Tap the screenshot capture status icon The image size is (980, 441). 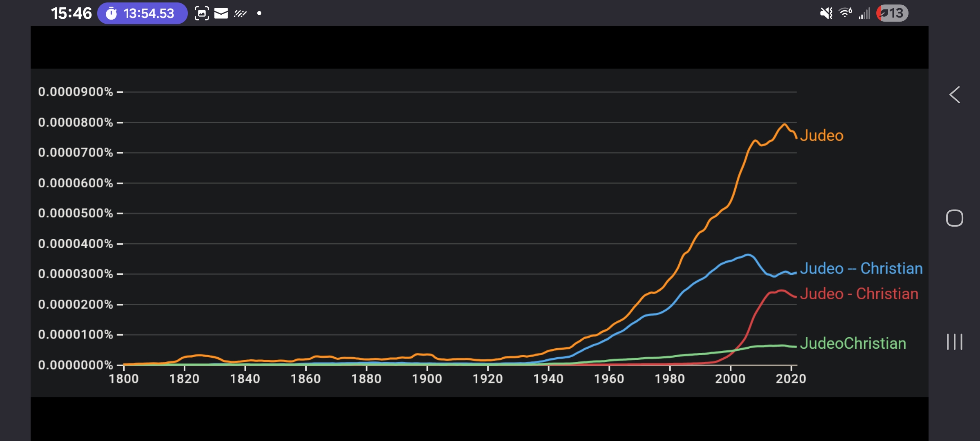click(x=202, y=13)
